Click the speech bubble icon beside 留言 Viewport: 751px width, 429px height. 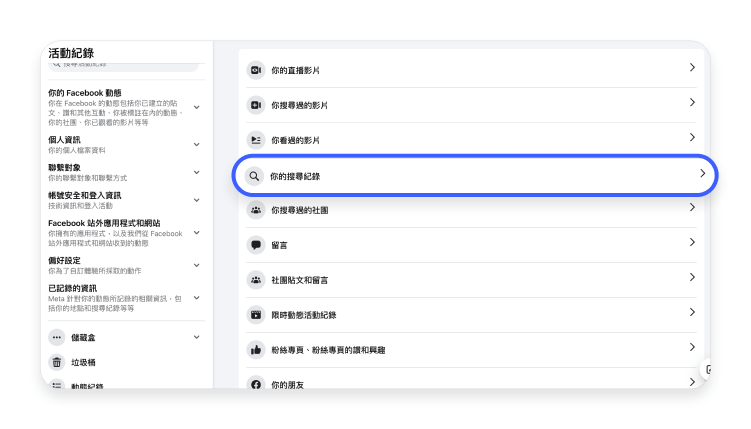click(x=256, y=244)
